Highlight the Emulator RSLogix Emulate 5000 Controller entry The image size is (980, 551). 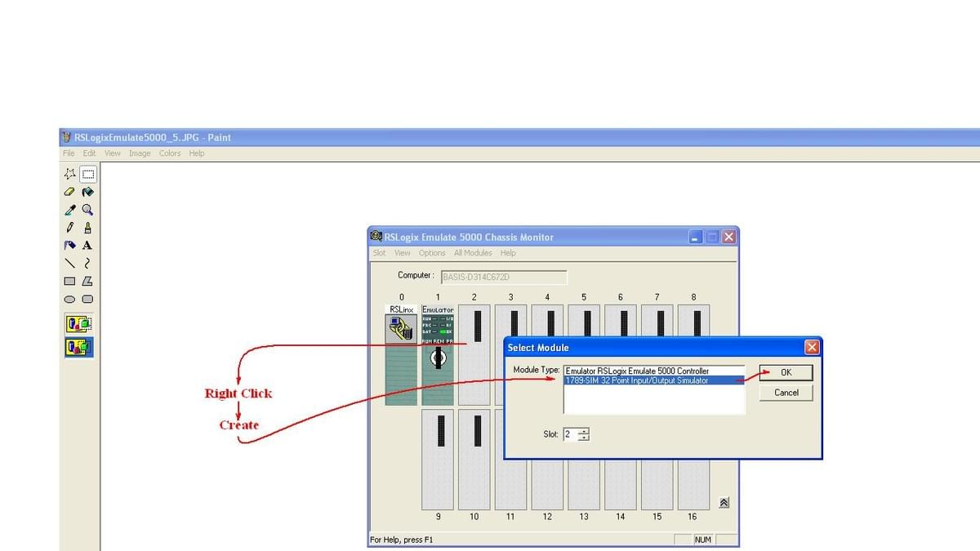click(645, 370)
